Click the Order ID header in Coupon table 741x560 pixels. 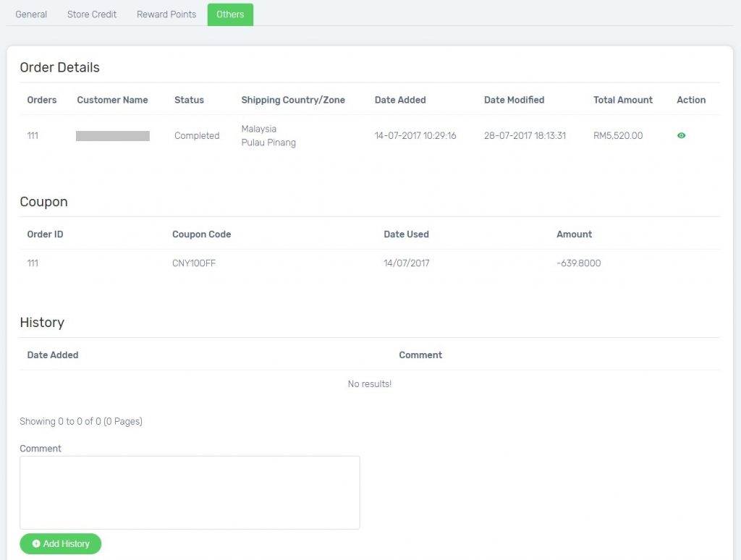tap(46, 234)
